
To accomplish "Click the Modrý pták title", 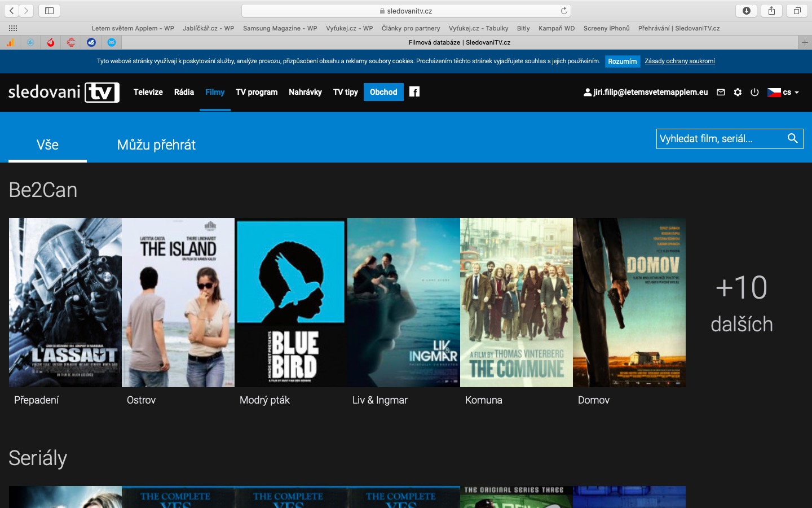I will (x=264, y=400).
